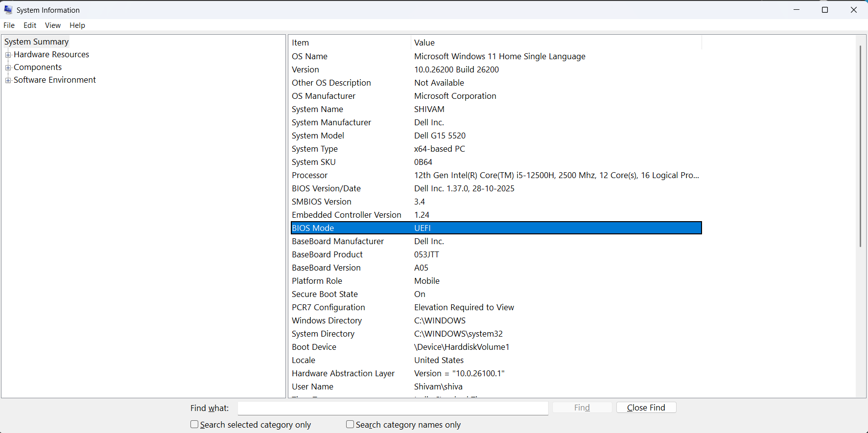The width and height of the screenshot is (868, 433).
Task: Select the System SKU row
Action: [496, 162]
